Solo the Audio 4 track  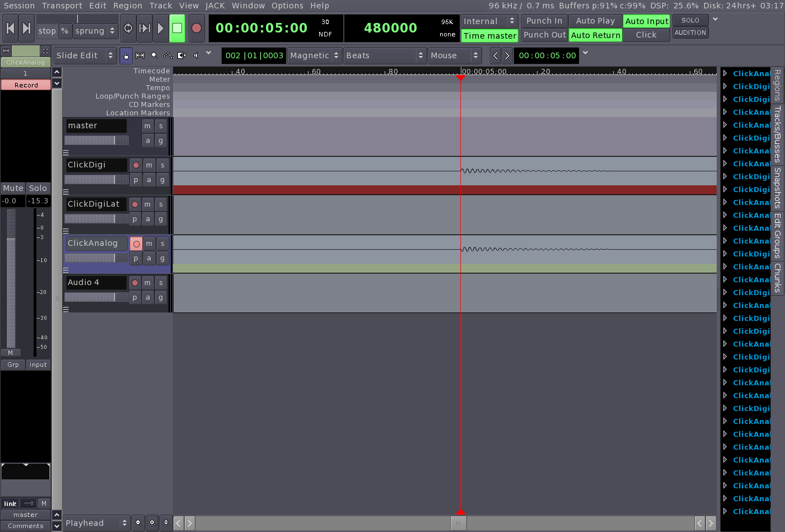click(161, 283)
